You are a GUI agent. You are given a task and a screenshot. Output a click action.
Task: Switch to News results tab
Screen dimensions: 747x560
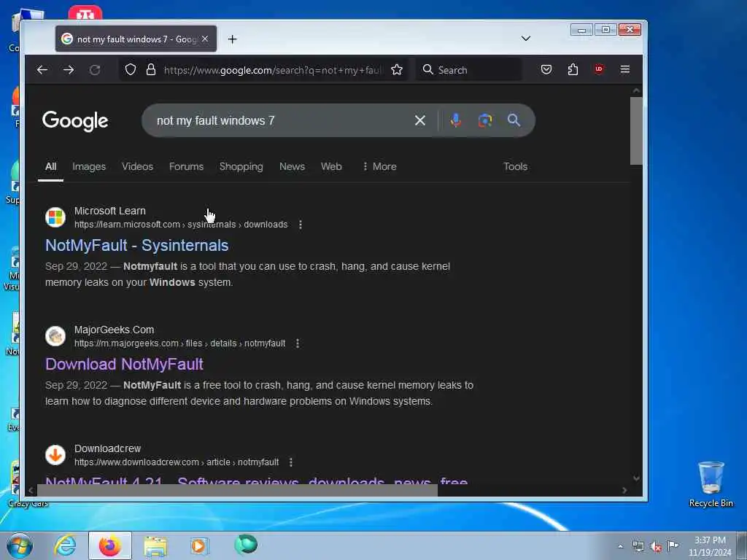(x=292, y=167)
